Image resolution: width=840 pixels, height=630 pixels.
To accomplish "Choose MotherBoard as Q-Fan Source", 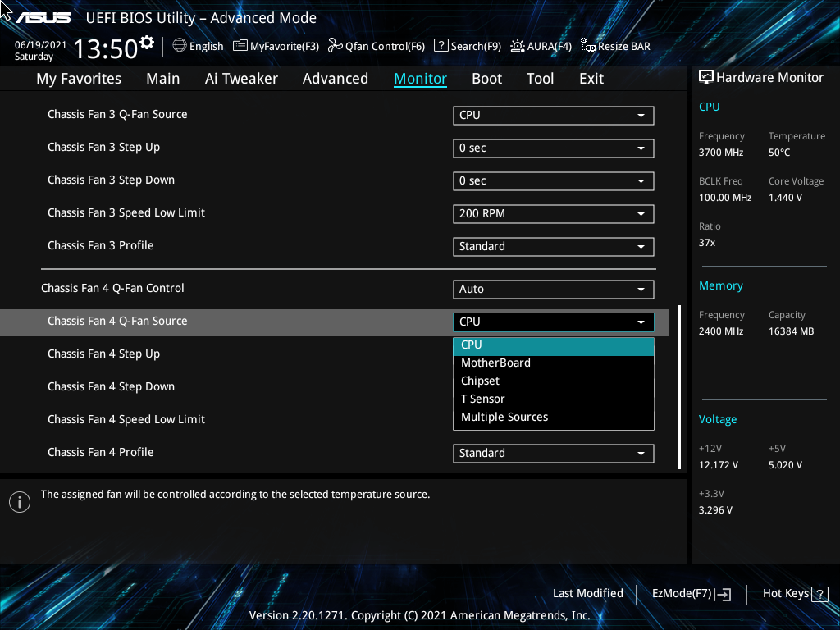I will pos(495,363).
